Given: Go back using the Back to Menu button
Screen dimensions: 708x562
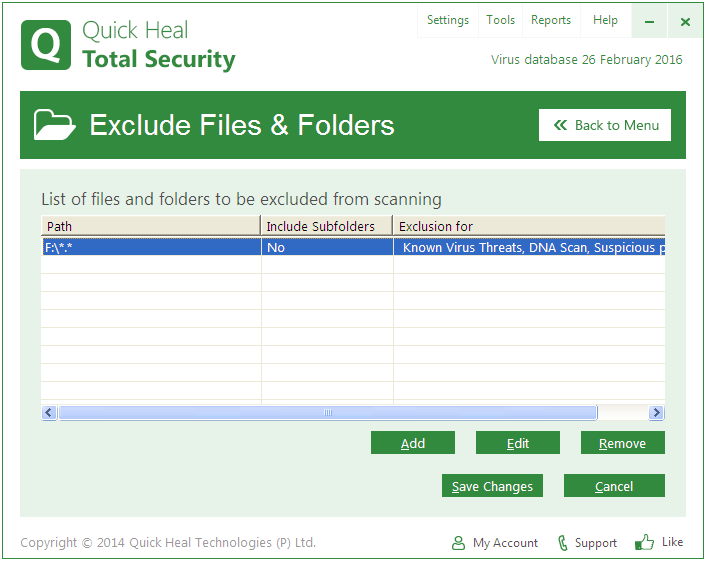Looking at the screenshot, I should [605, 125].
